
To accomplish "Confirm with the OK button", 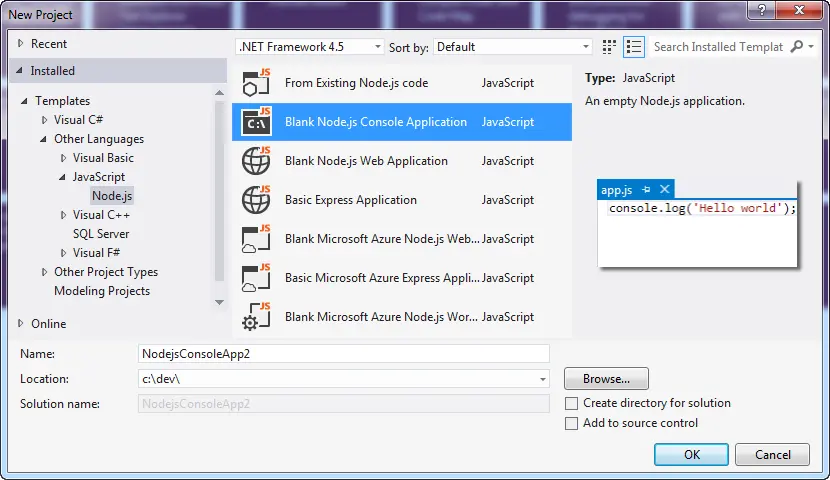I will pos(691,455).
